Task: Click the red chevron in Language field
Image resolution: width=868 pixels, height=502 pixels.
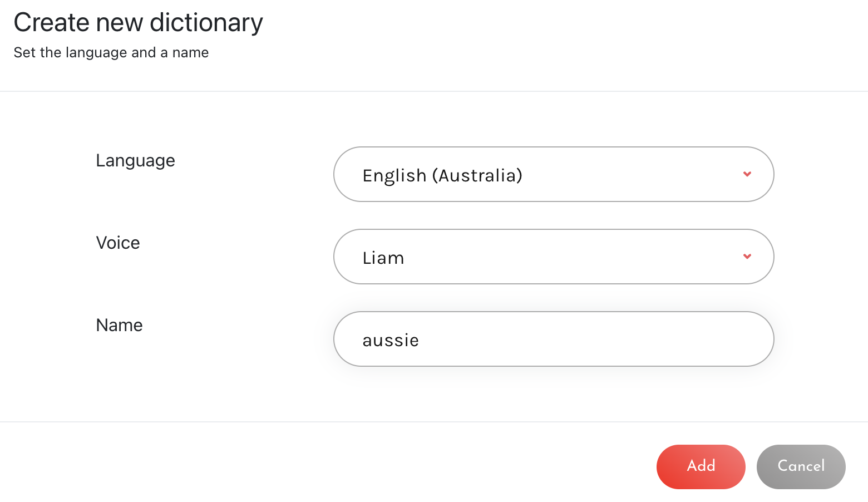Action: (747, 174)
